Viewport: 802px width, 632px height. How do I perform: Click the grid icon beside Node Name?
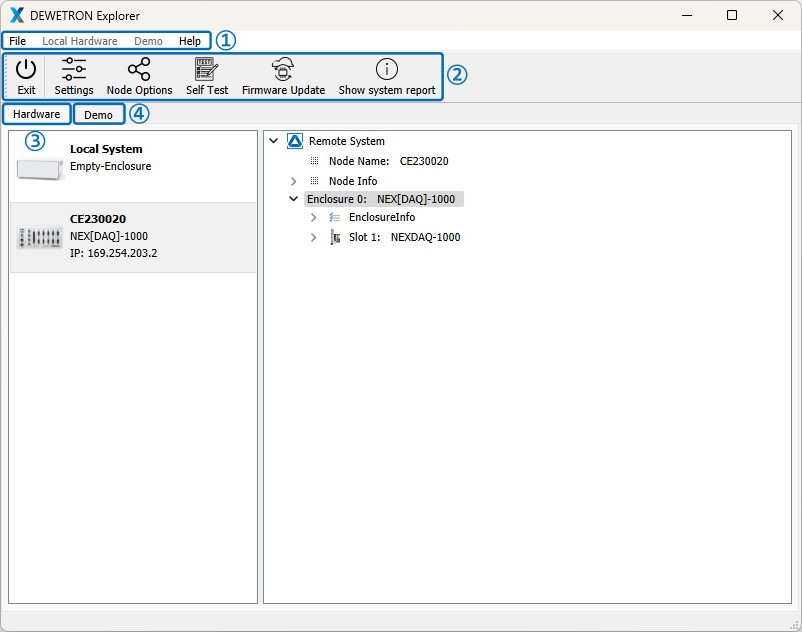click(x=315, y=161)
